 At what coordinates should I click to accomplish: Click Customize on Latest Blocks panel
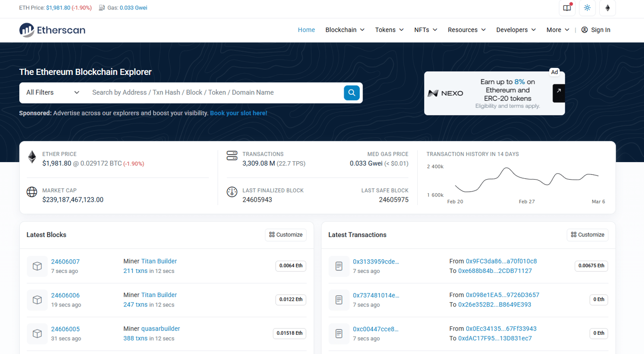286,235
